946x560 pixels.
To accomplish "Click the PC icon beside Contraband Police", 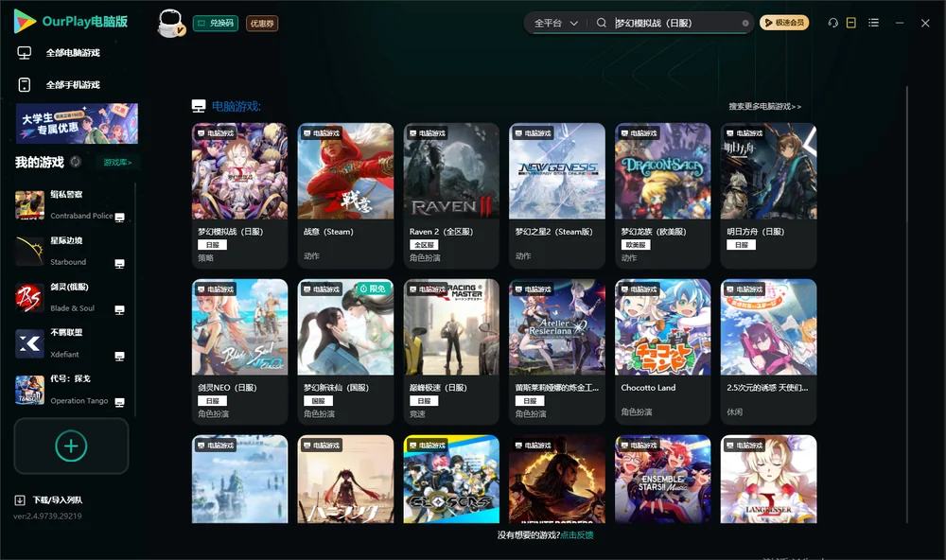I will (119, 218).
